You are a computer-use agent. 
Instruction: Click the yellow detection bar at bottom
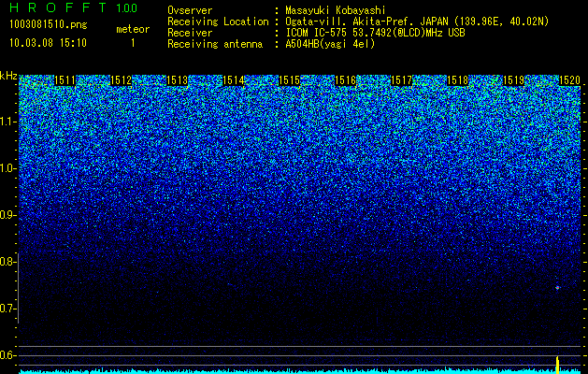click(x=558, y=366)
